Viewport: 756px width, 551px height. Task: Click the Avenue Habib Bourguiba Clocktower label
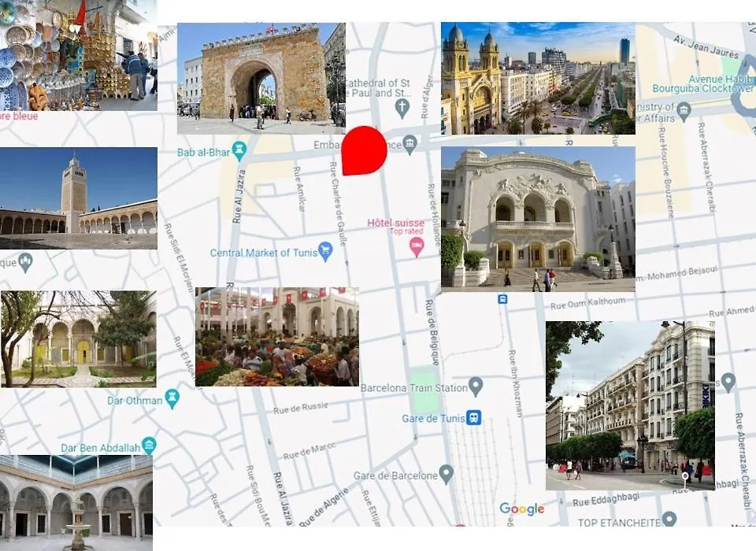[703, 83]
